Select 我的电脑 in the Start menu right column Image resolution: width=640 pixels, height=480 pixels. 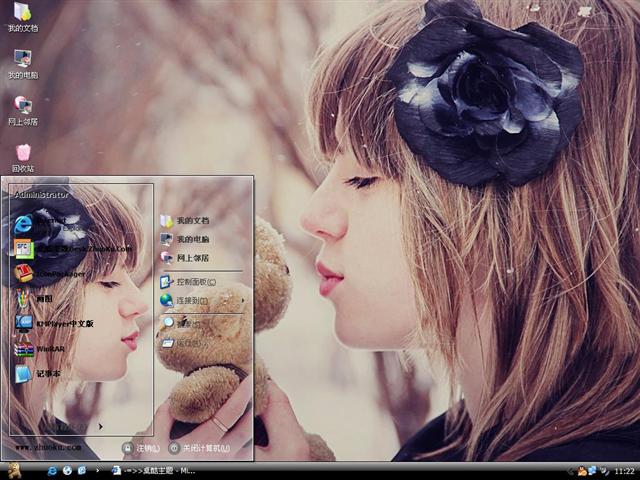[x=185, y=239]
